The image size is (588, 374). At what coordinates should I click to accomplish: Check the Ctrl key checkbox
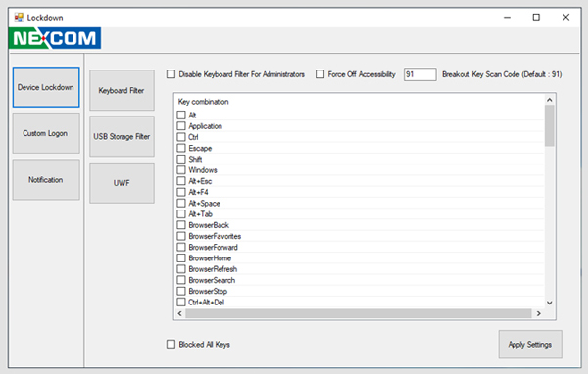click(181, 137)
